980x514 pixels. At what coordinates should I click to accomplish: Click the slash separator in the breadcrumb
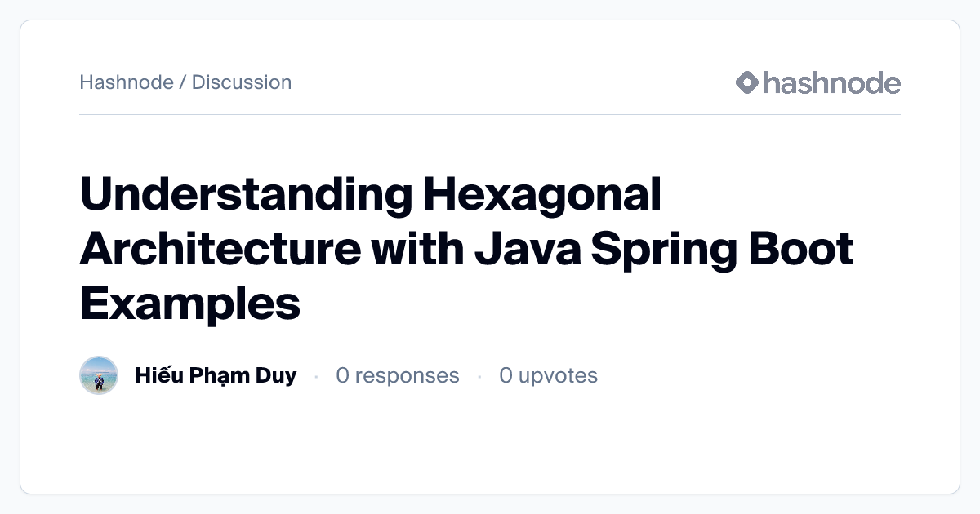click(183, 82)
